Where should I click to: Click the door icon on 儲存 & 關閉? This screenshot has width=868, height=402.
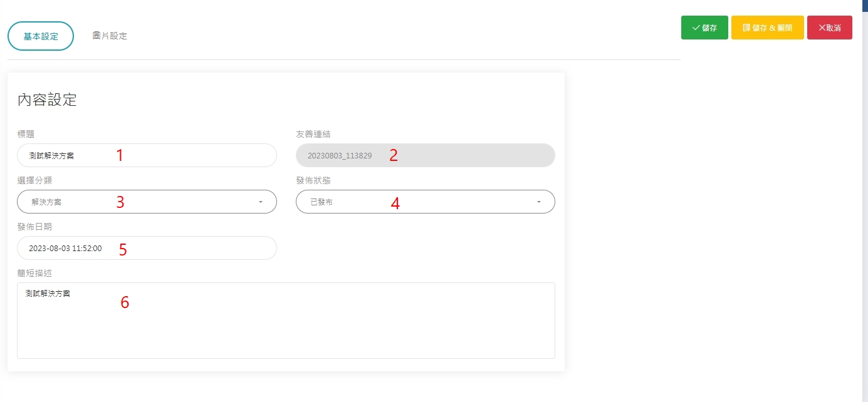(x=746, y=28)
